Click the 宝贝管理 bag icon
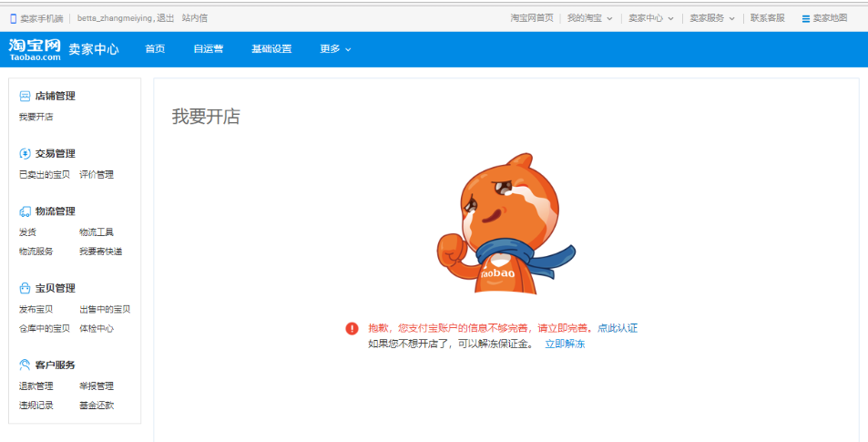Screen dimensions: 868x442 pos(25,288)
